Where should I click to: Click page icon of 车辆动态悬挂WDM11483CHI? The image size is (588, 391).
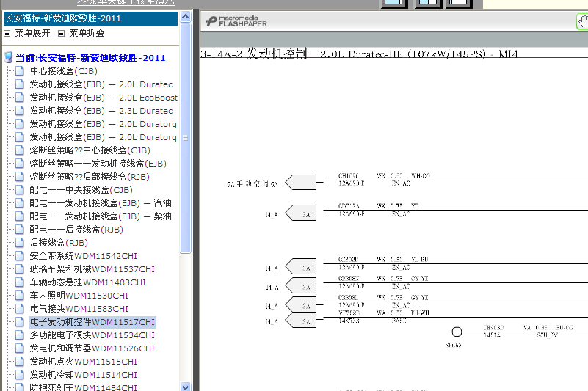pos(20,282)
